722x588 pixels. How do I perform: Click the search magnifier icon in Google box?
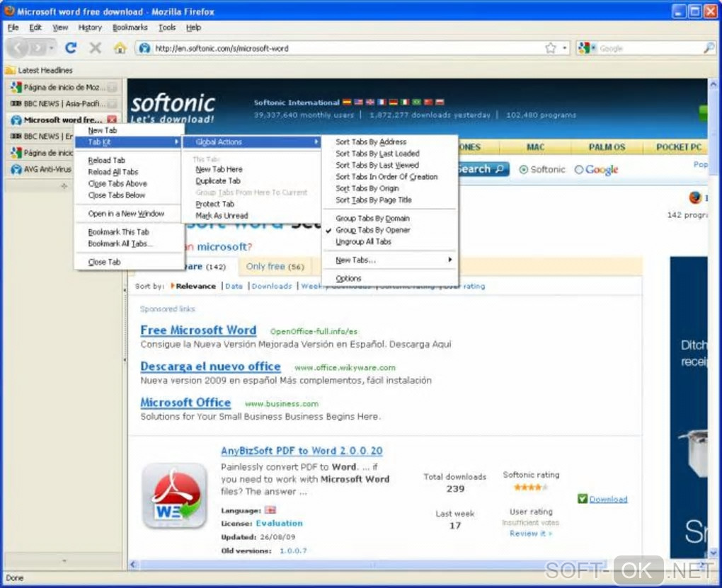[709, 48]
